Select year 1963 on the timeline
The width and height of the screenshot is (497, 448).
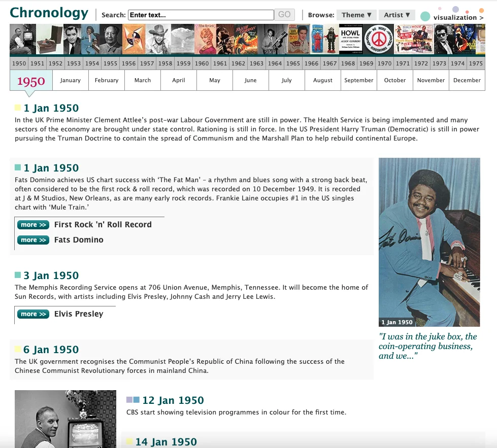(257, 63)
